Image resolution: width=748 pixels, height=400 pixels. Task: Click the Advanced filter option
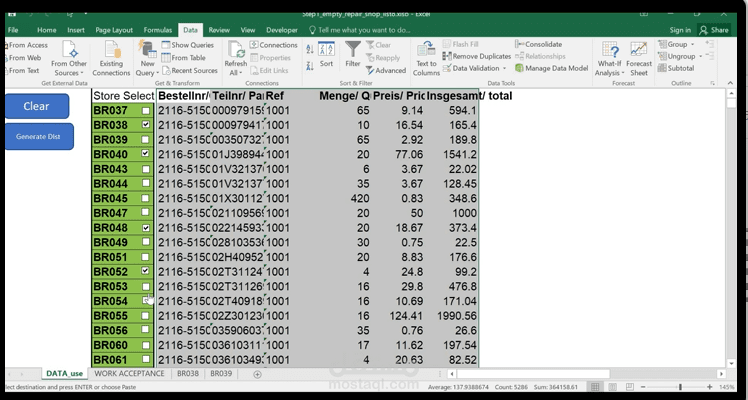pyautogui.click(x=386, y=71)
